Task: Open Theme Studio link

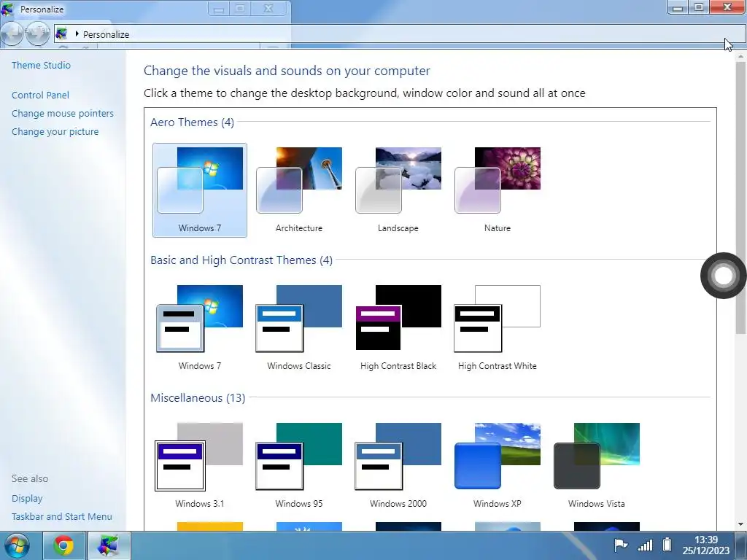Action: click(41, 65)
